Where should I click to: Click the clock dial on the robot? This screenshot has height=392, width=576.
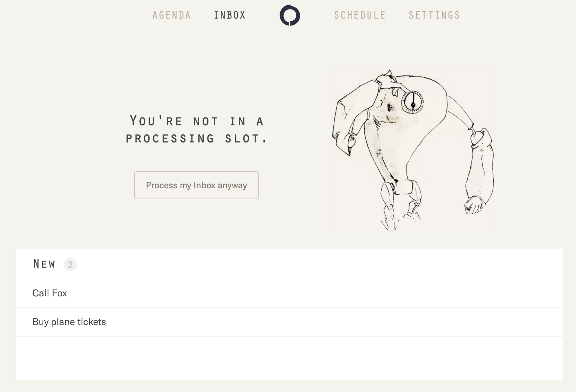click(x=413, y=103)
